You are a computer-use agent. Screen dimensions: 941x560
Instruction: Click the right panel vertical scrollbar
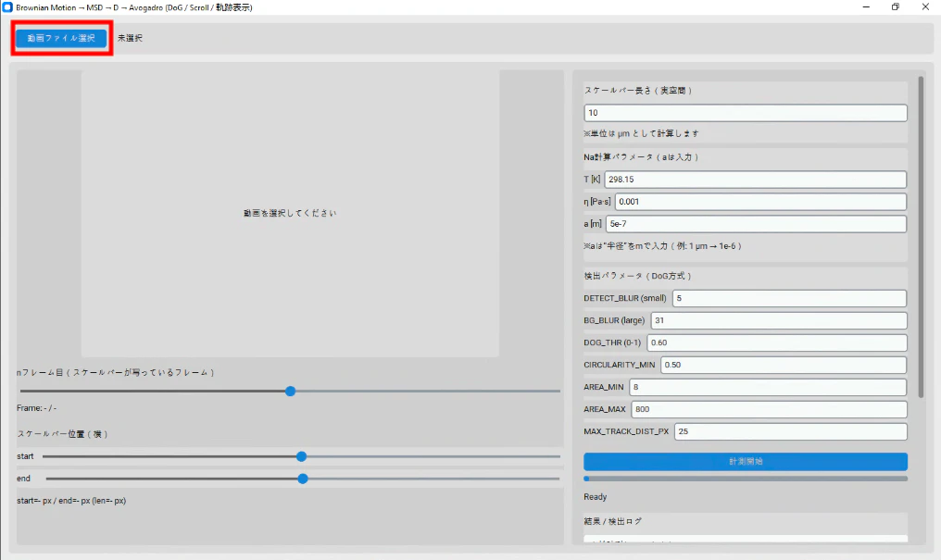(x=922, y=237)
